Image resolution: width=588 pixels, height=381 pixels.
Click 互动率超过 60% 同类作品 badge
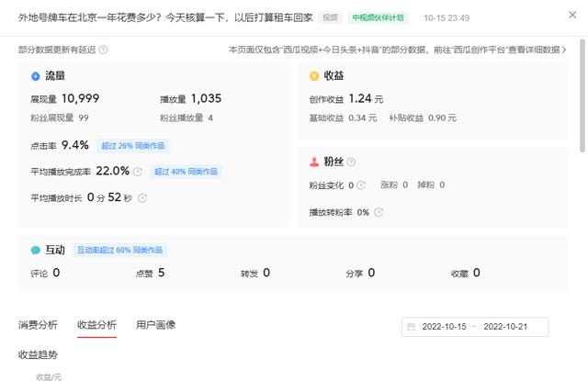point(119,250)
